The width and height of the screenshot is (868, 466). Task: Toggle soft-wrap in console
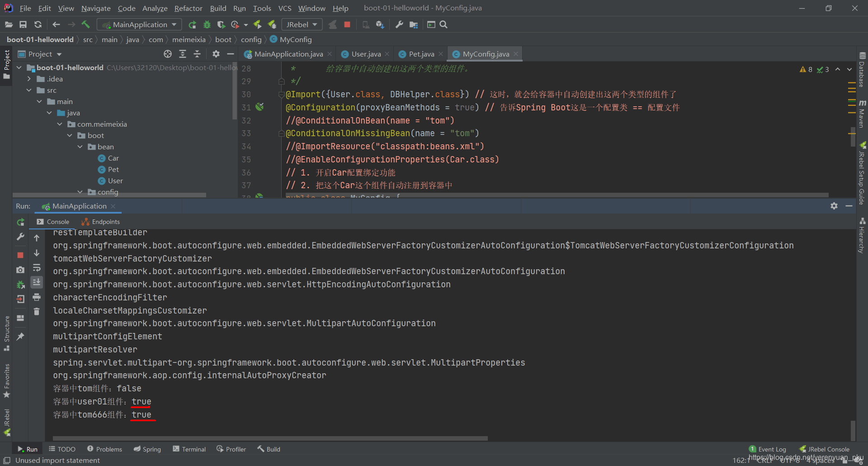click(37, 268)
